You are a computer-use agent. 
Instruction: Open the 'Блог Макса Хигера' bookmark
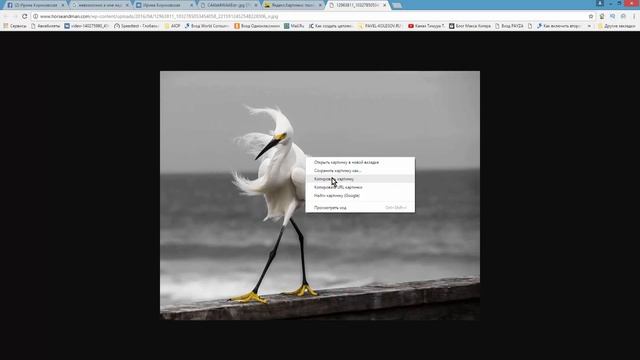pos(470,26)
